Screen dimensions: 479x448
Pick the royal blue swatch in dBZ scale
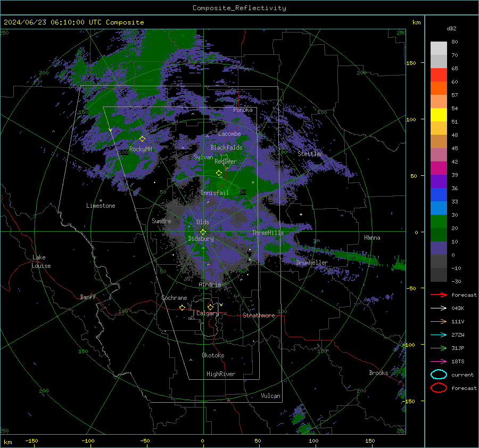pos(439,195)
